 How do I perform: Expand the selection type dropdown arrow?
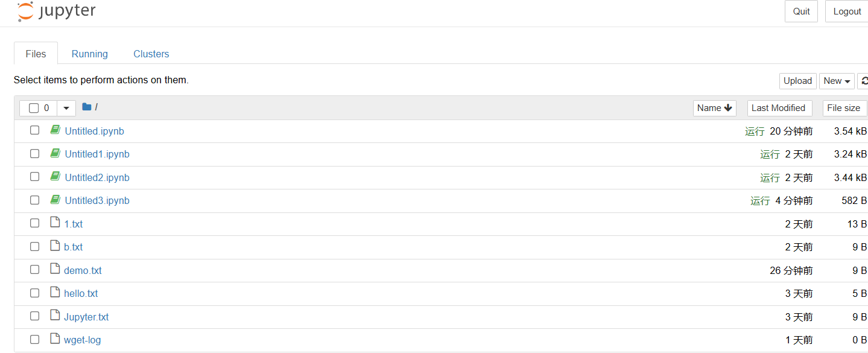pyautogui.click(x=66, y=108)
